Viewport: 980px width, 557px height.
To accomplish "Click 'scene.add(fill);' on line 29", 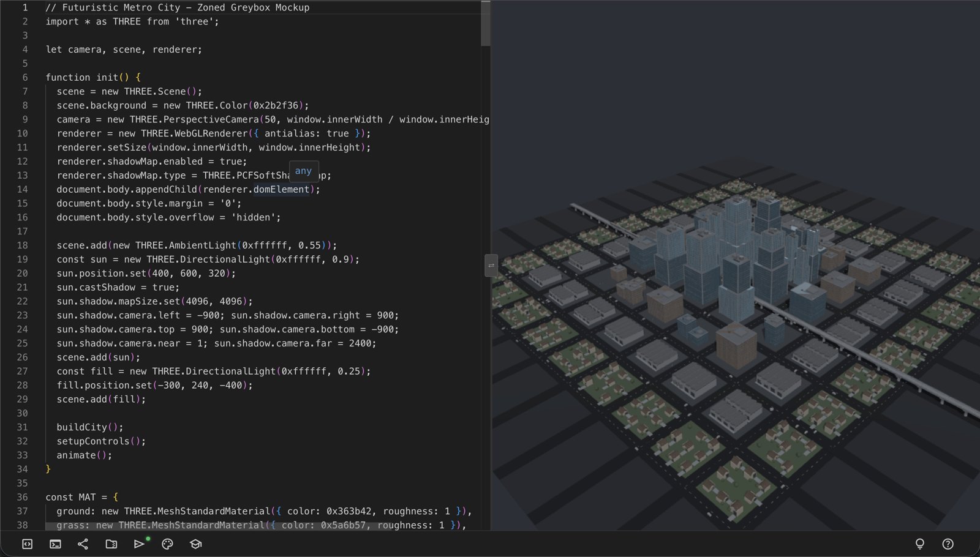I will [101, 399].
